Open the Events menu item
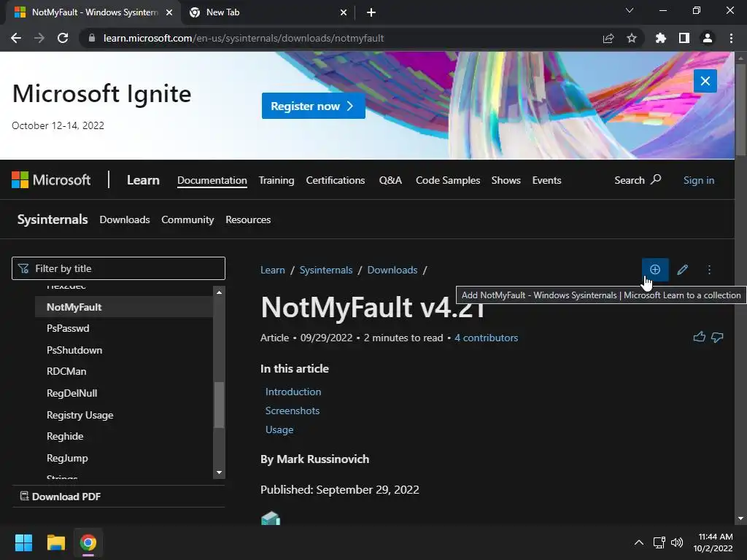 pos(546,180)
